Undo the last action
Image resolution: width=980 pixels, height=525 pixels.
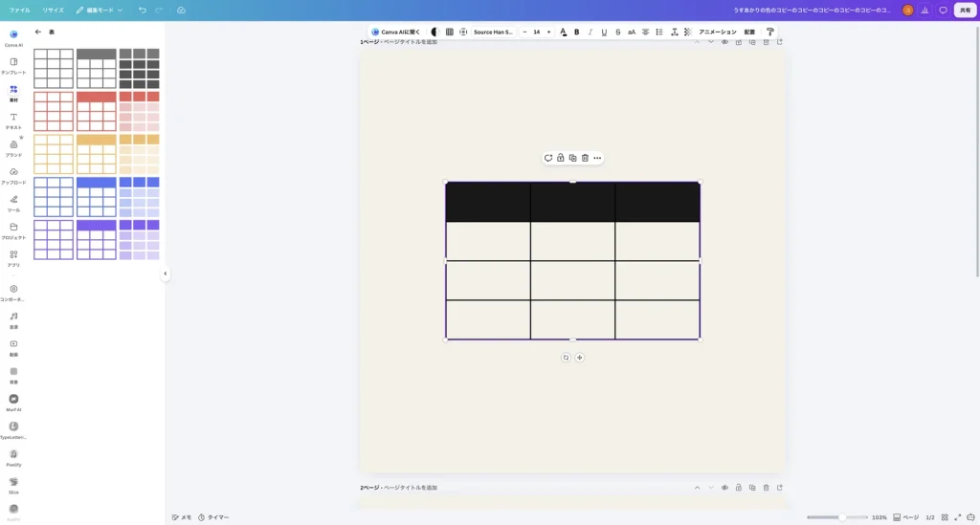click(x=143, y=10)
